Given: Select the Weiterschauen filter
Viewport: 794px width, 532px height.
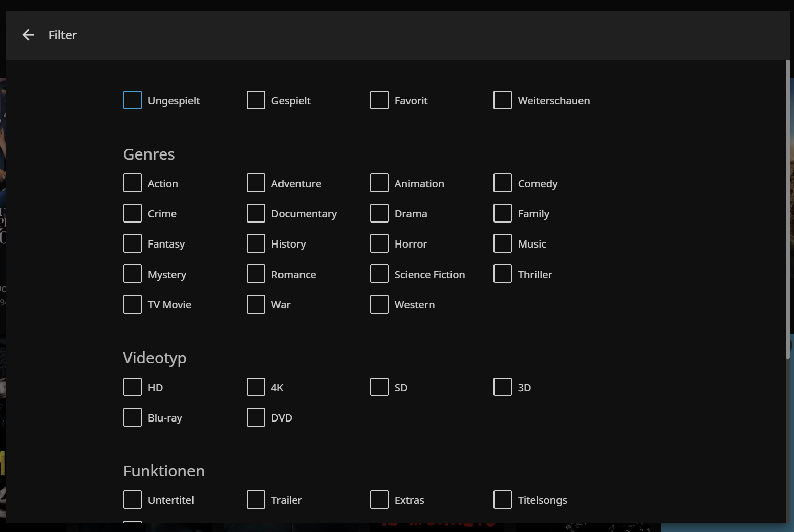Looking at the screenshot, I should click(503, 100).
